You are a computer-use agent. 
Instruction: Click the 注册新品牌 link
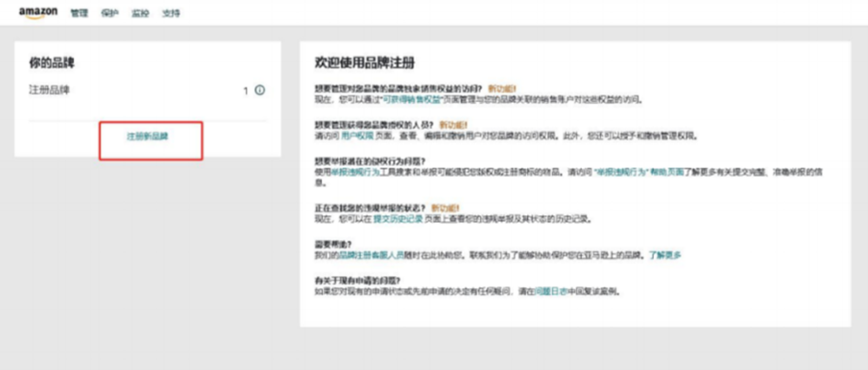pos(147,136)
